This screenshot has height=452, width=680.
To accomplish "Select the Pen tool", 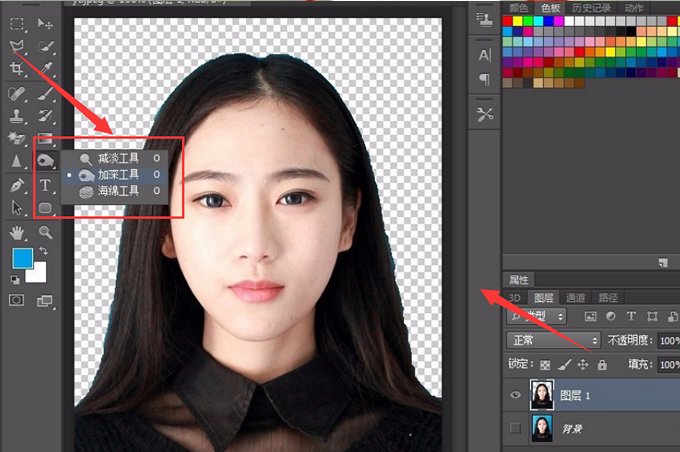I will coord(17,185).
